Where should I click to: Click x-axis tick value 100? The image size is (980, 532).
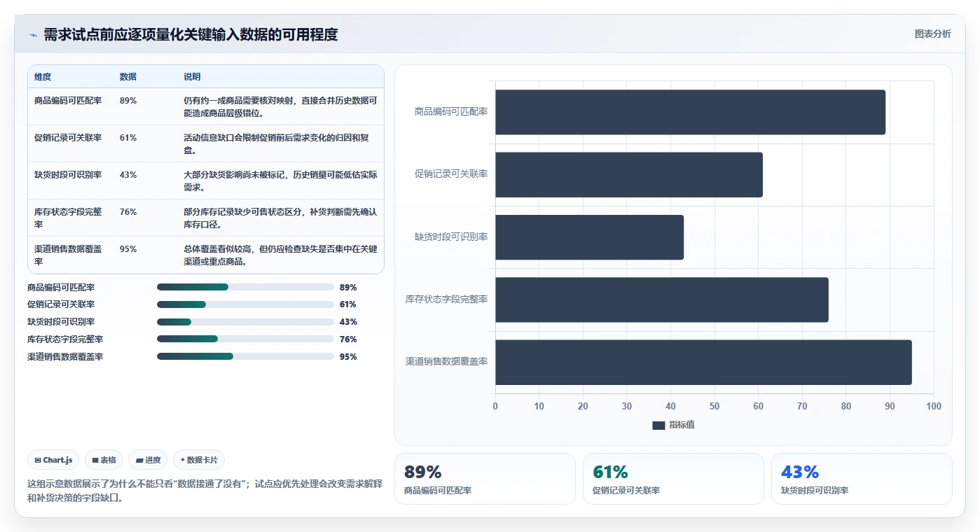click(934, 407)
